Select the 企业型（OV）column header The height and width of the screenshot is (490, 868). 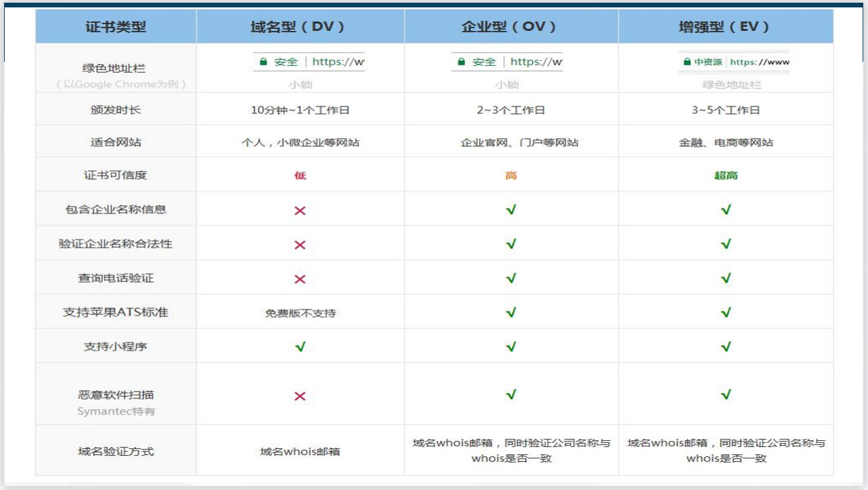pyautogui.click(x=511, y=27)
